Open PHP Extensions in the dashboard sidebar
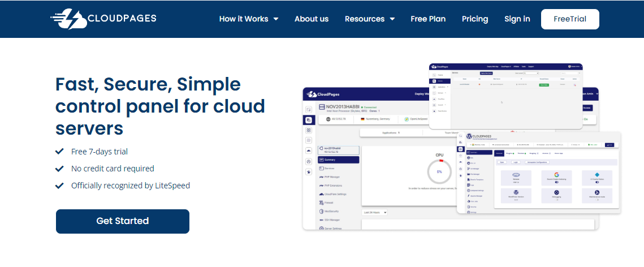Screen dimensions: 644x267 click(330, 186)
